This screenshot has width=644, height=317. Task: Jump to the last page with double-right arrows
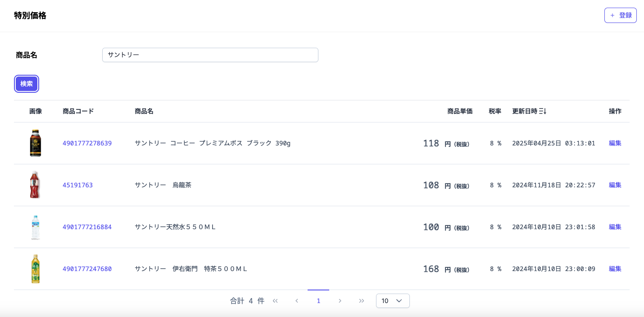coord(362,301)
